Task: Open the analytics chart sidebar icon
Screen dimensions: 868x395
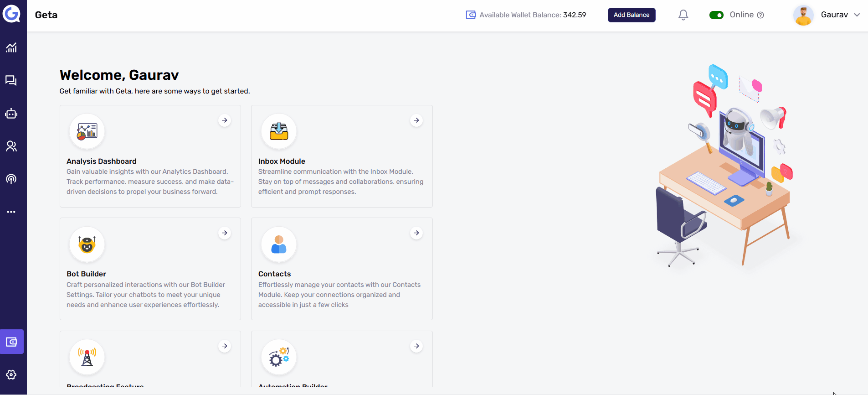Action: tap(11, 48)
